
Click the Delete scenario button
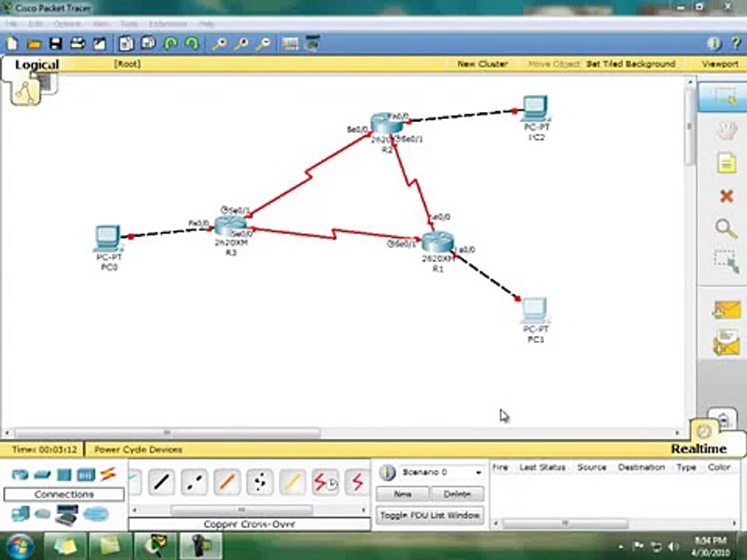coord(457,494)
